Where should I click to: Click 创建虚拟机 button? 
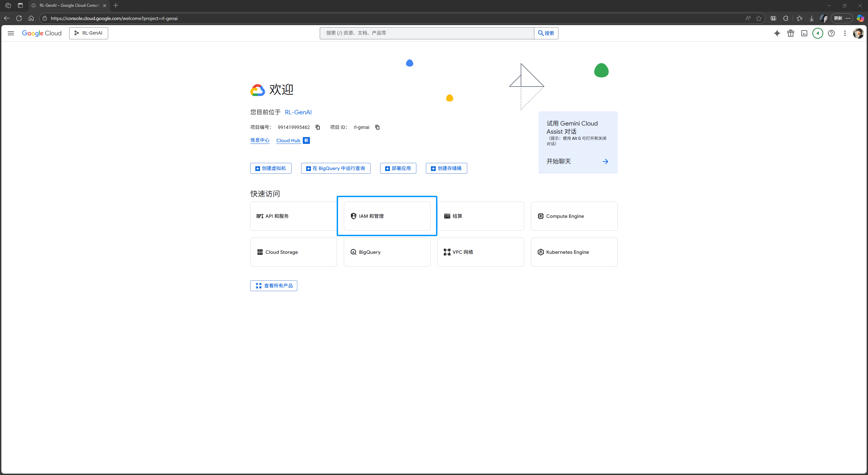coord(271,168)
